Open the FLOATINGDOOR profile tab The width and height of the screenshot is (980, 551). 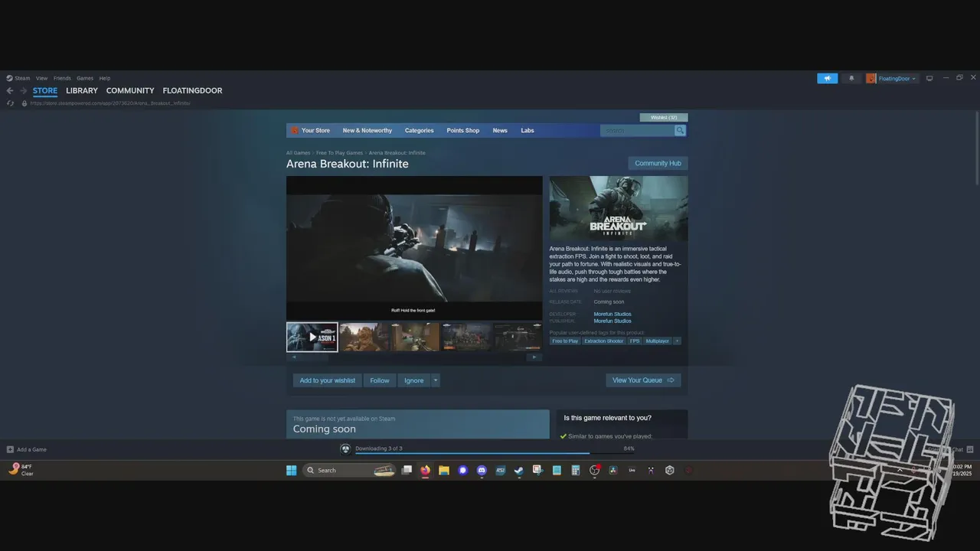[x=192, y=90]
